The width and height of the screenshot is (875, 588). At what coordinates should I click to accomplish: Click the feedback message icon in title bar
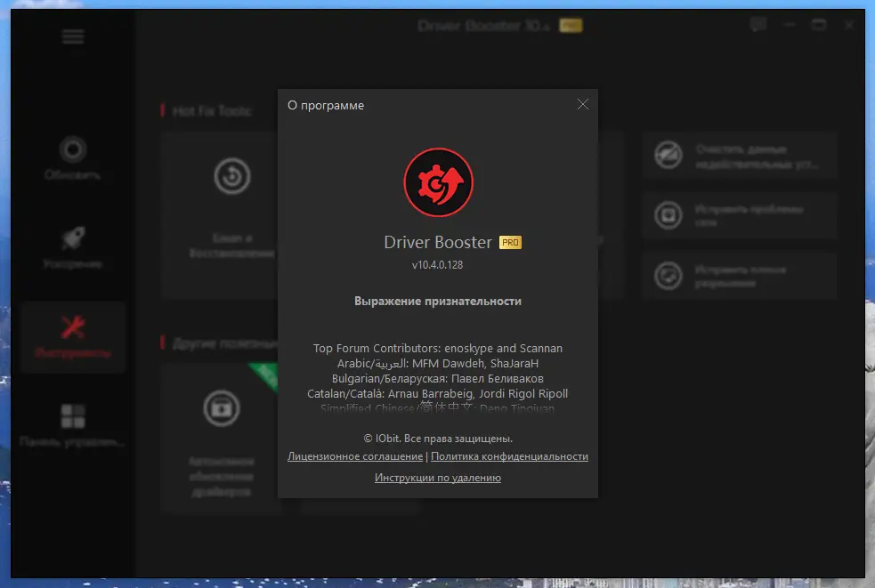758,25
